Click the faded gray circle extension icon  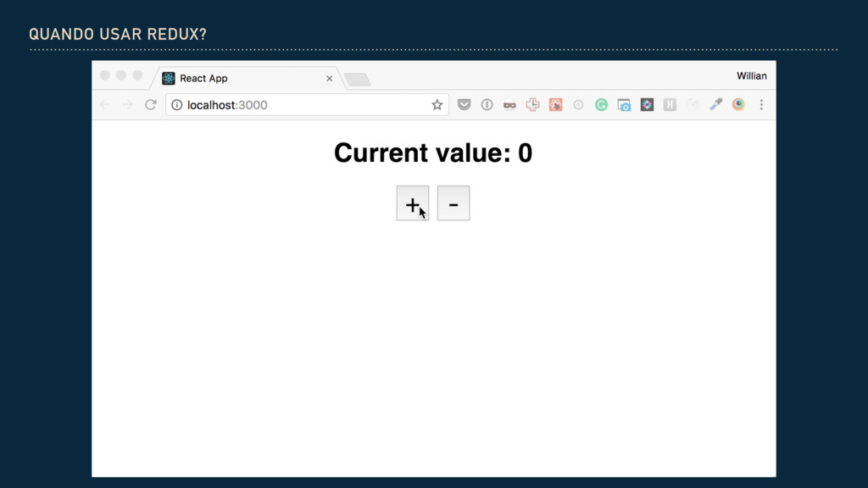(x=578, y=104)
